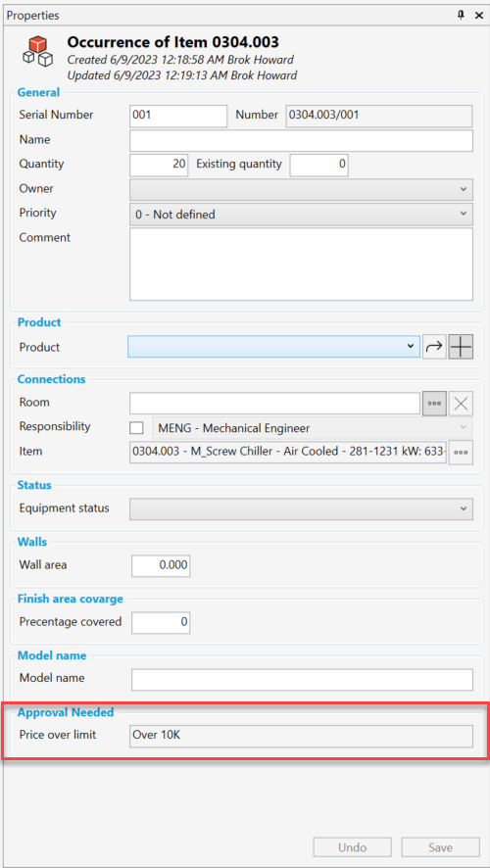Open the Equipment status dropdown
The width and height of the screenshot is (490, 868).
point(301,508)
